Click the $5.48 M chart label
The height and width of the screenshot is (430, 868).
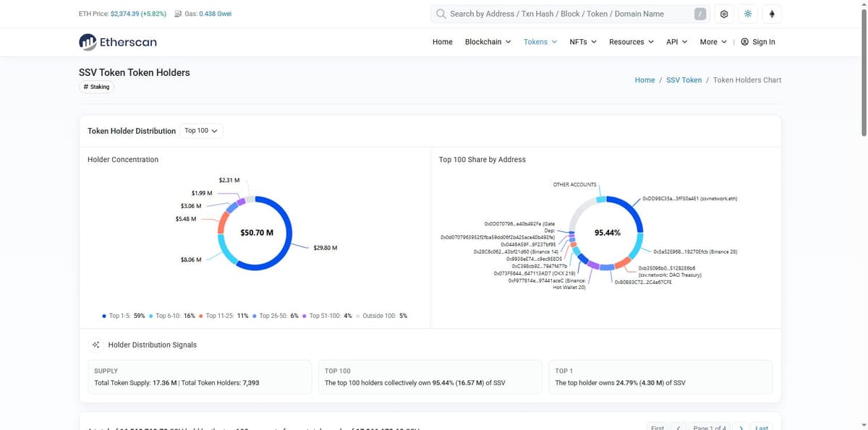(x=186, y=218)
